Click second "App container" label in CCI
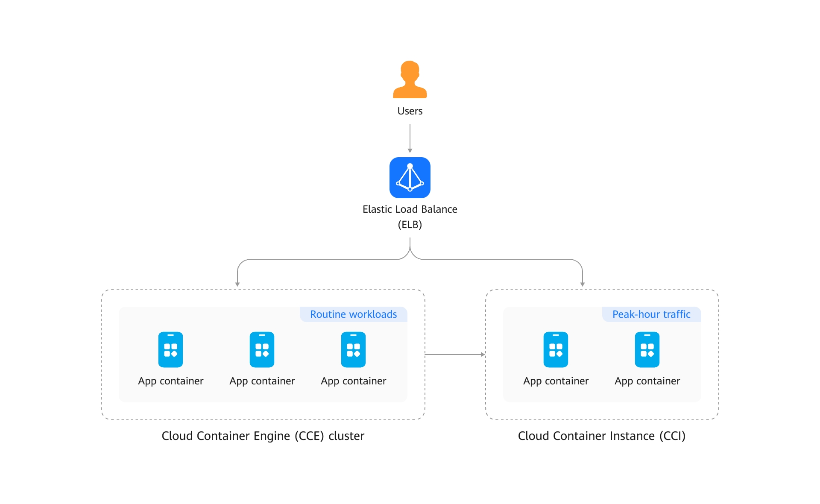 [647, 381]
